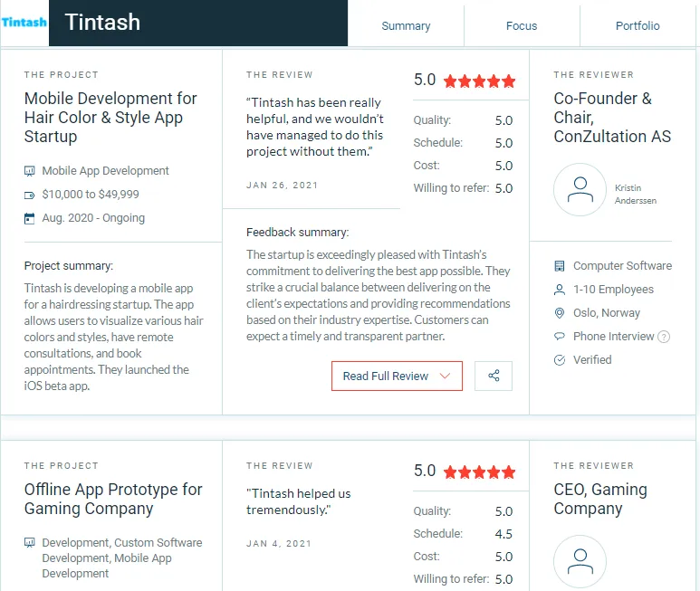Select the JAN 26, 2021 review date
The height and width of the screenshot is (591, 700).
(x=282, y=186)
